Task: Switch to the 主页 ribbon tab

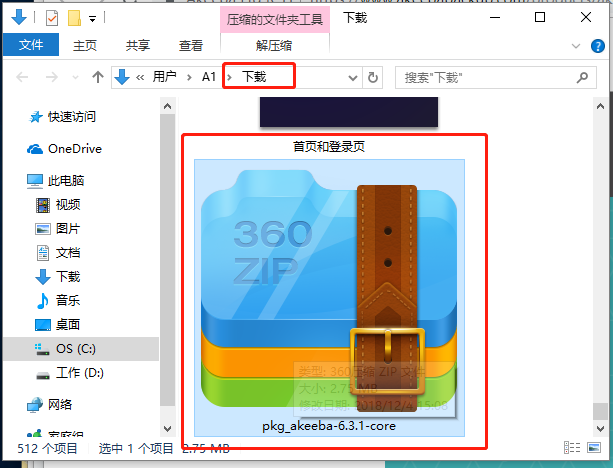Action: coord(85,45)
